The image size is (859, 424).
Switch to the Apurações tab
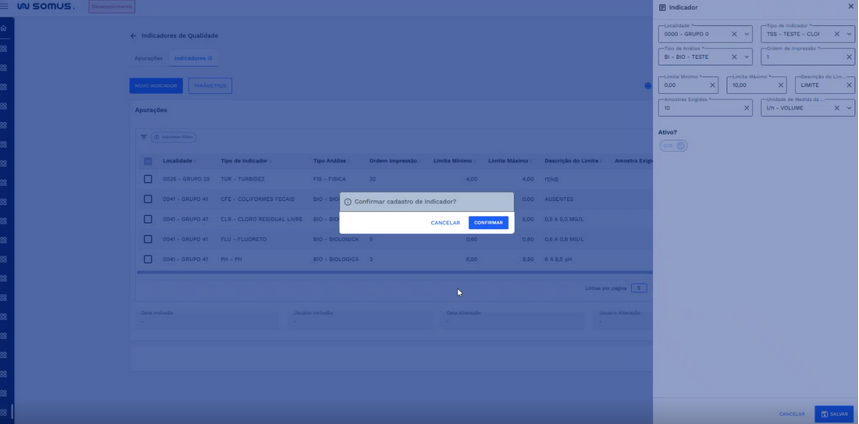[149, 58]
